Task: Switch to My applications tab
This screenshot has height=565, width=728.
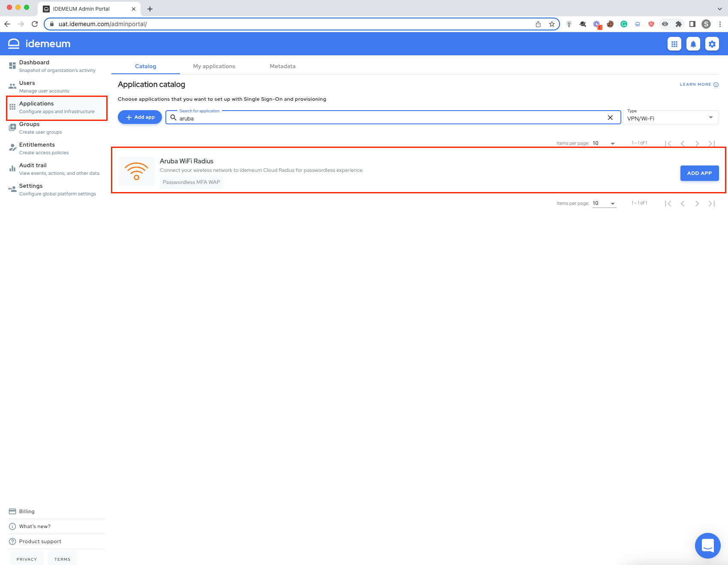Action: click(214, 66)
